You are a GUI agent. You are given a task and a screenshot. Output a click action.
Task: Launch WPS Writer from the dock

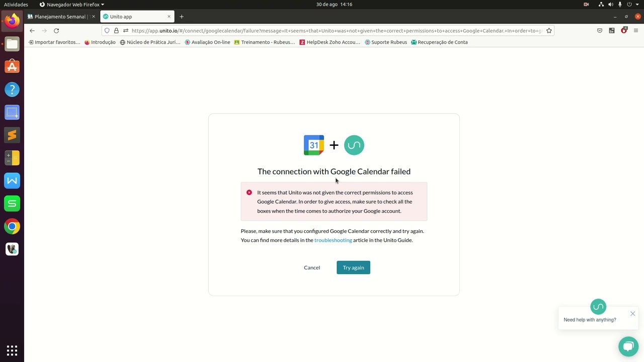pos(12,180)
